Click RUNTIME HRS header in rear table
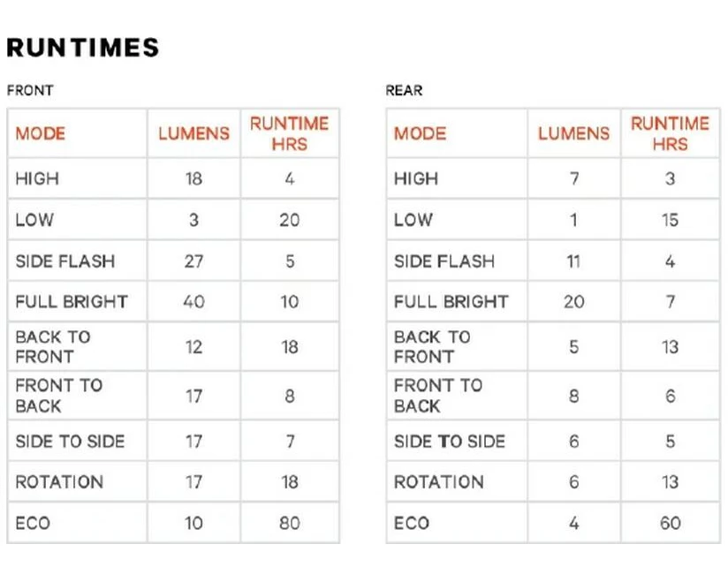The width and height of the screenshot is (728, 582). [670, 133]
